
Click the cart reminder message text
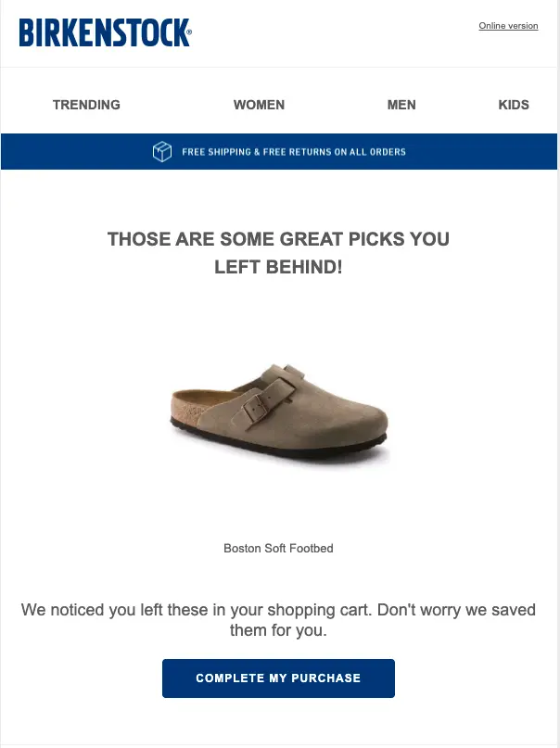click(x=278, y=619)
